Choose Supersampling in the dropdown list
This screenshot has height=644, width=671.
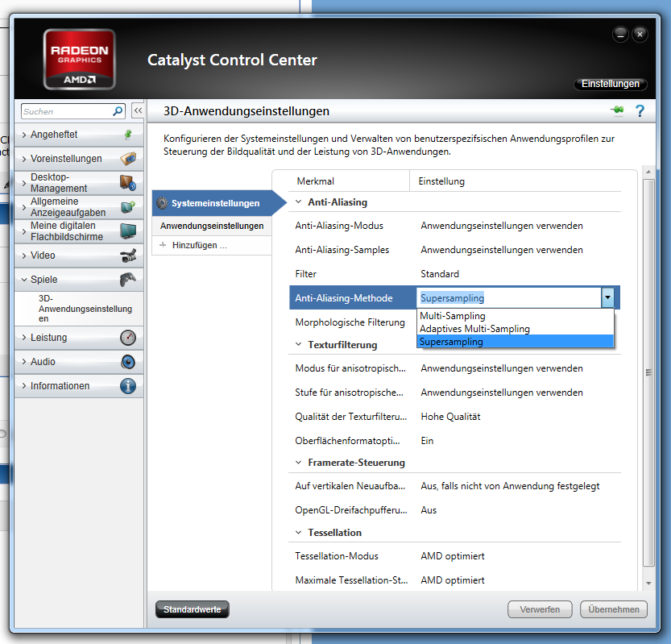(516, 341)
